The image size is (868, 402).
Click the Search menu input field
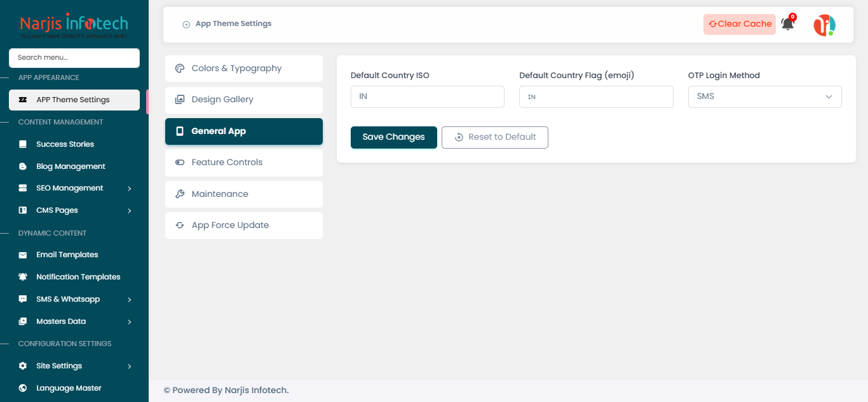coord(74,58)
